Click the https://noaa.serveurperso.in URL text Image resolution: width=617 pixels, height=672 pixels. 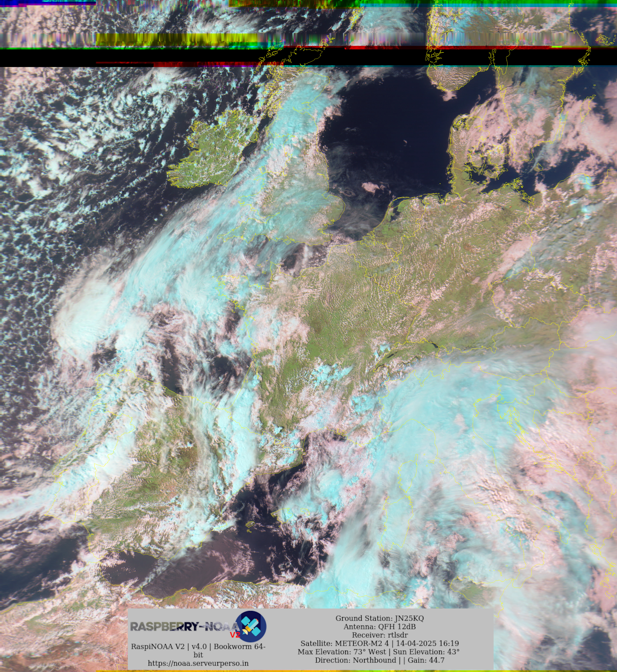tap(198, 663)
